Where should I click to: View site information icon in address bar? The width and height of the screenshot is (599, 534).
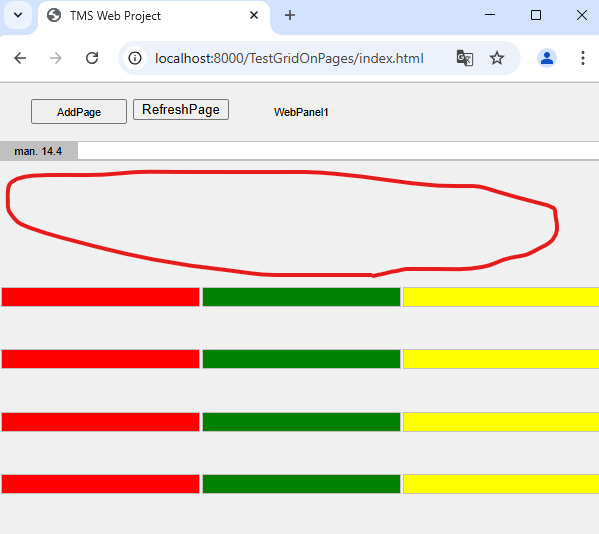point(135,58)
